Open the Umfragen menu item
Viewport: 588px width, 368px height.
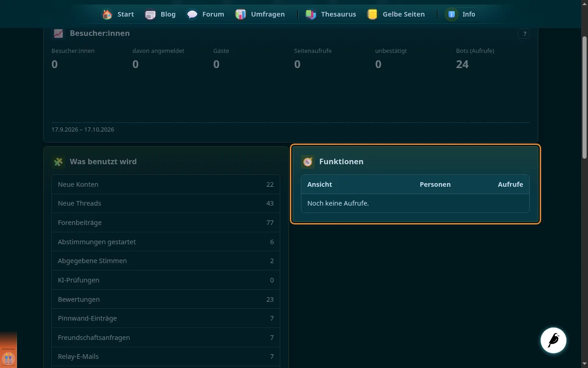260,14
